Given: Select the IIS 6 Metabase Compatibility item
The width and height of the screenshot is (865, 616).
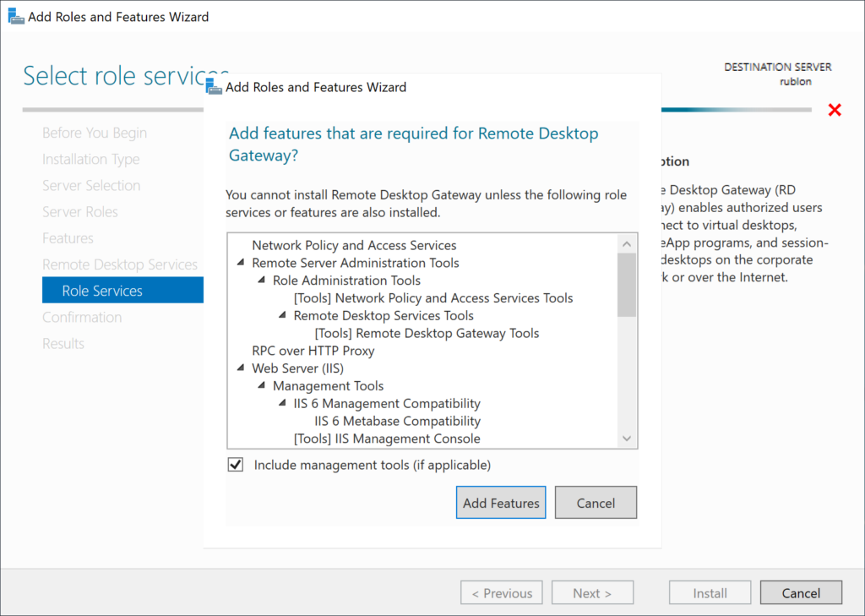Looking at the screenshot, I should [x=396, y=421].
